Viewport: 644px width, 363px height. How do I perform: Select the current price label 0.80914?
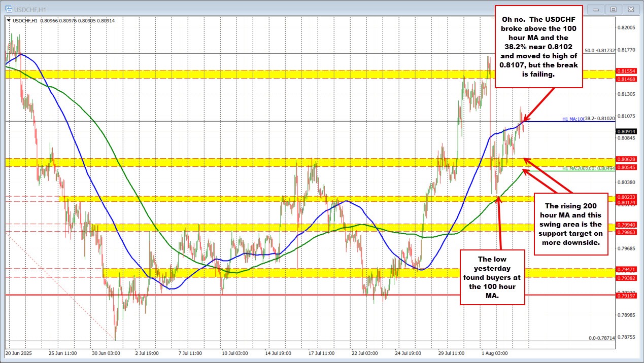(x=627, y=131)
